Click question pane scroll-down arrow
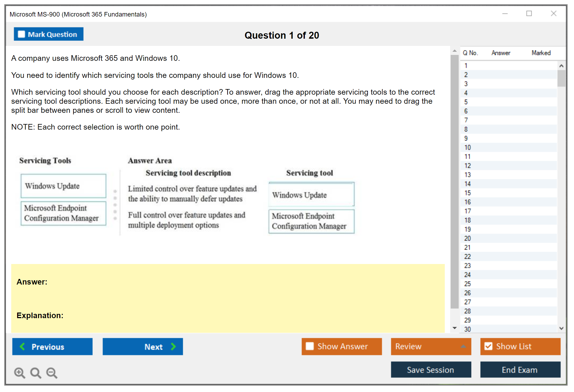Viewport: 574px width, 392px height. click(x=455, y=328)
